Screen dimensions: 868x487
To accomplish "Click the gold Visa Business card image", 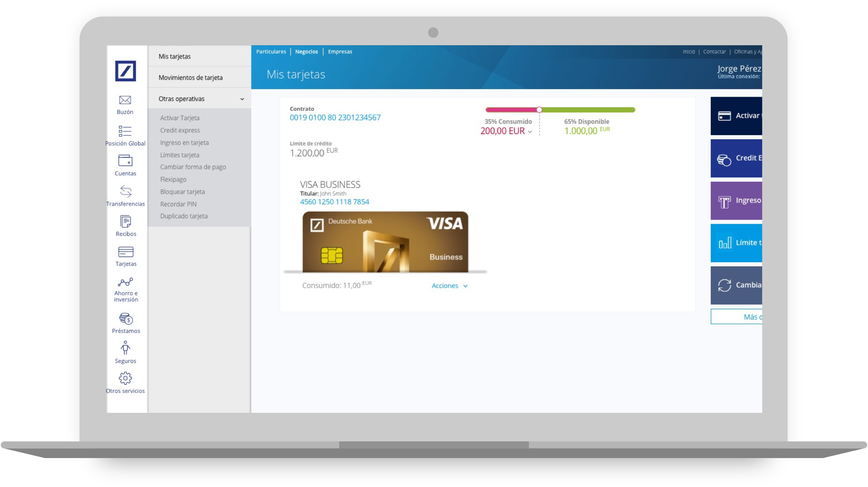I will pyautogui.click(x=385, y=242).
